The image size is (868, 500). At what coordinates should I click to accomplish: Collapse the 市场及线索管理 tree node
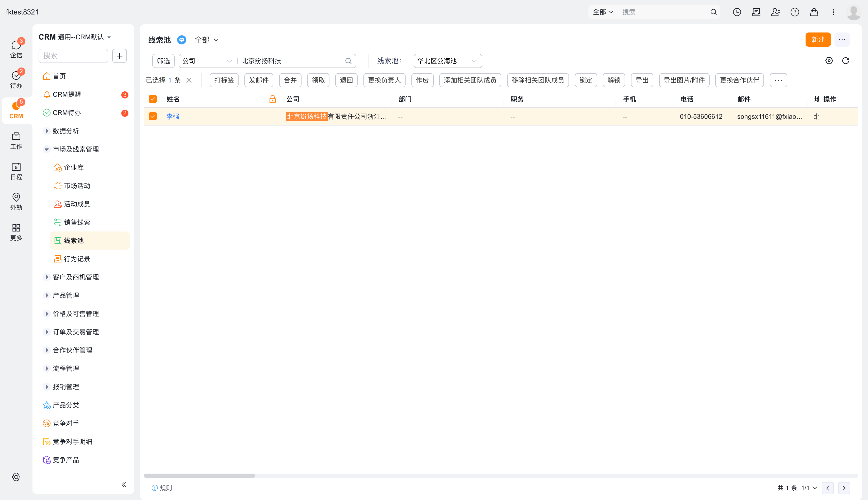point(47,149)
